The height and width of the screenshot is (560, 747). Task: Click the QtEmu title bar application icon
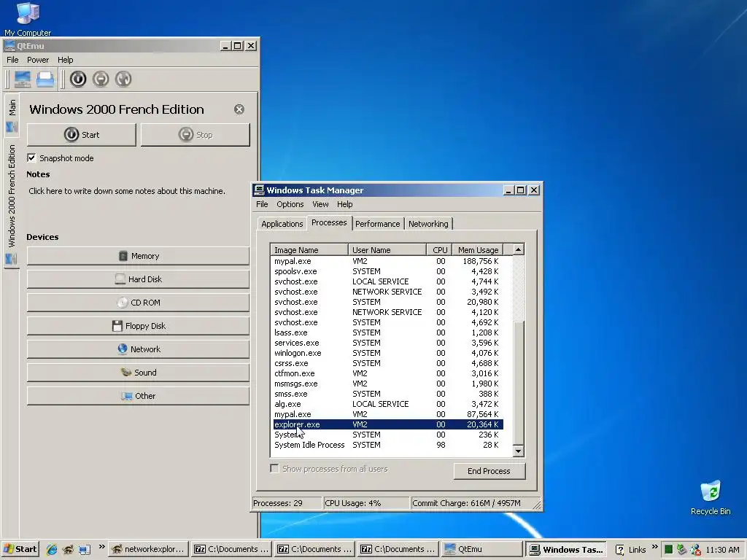(x=9, y=46)
